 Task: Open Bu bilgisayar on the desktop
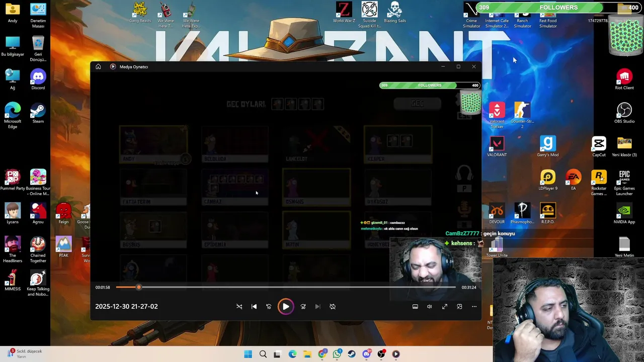(13, 46)
